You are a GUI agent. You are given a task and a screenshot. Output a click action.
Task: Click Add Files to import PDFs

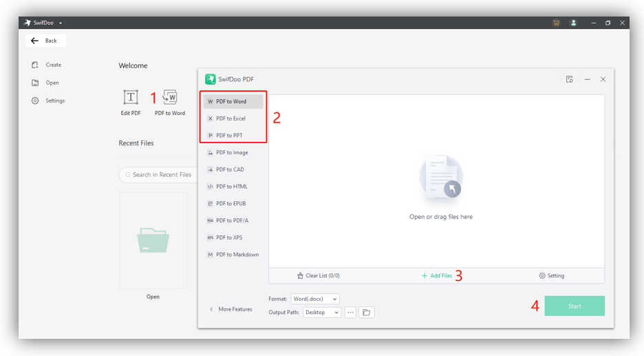pos(437,276)
